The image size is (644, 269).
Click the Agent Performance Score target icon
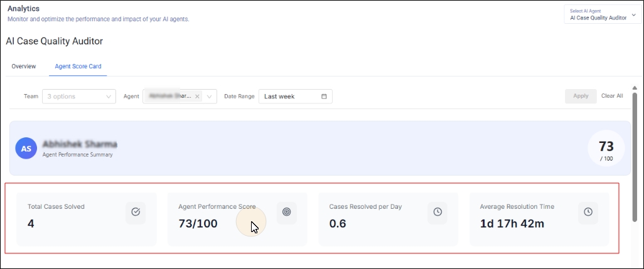point(287,212)
